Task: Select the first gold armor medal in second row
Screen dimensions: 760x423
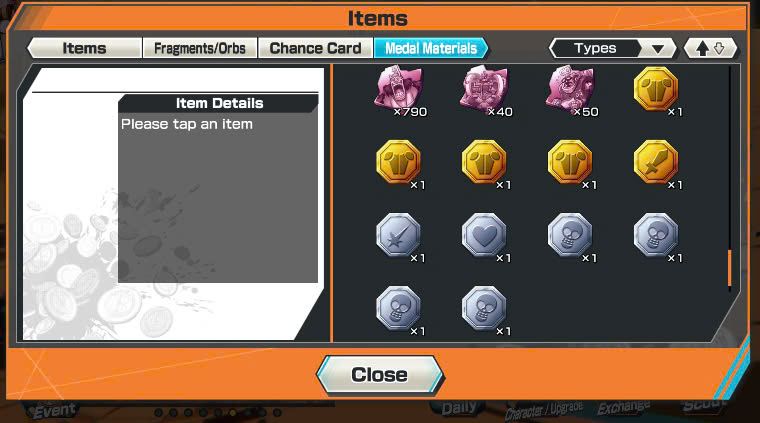Action: [398, 162]
